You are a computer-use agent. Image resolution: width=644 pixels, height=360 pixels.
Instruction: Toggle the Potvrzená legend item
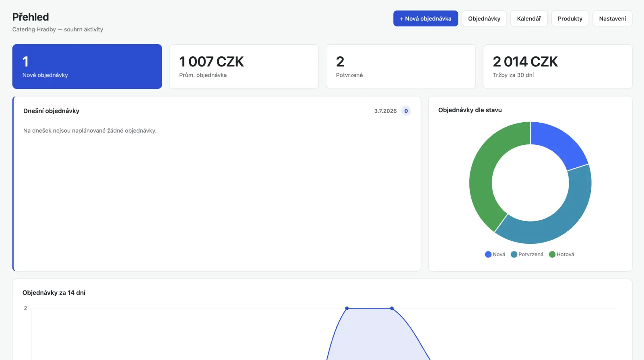click(x=527, y=254)
